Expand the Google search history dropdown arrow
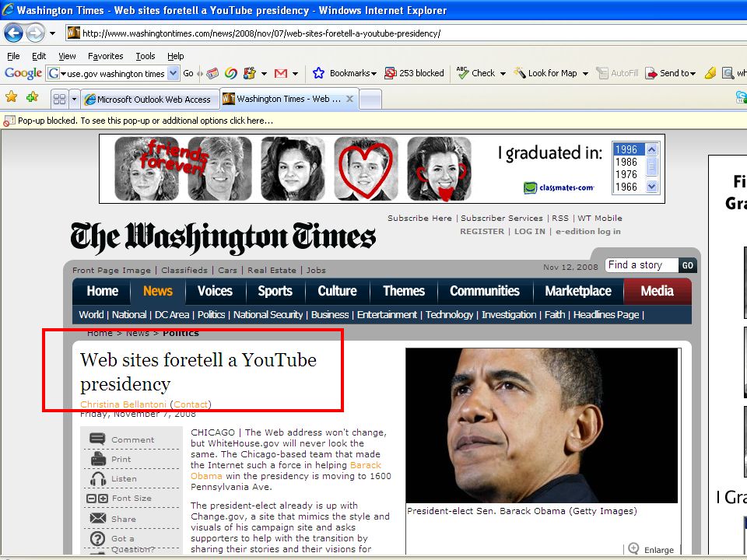The width and height of the screenshot is (747, 560). coord(174,73)
